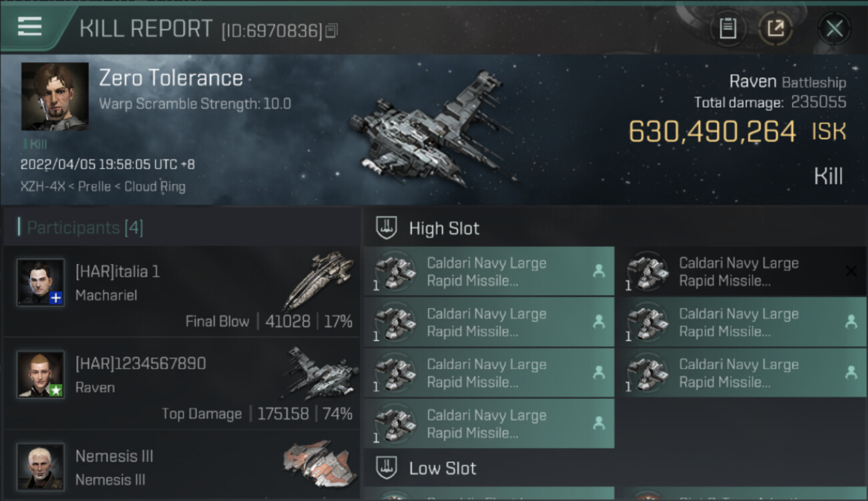Screen dimensions: 868x501
Task: Collapse the High Slot section
Action: pyautogui.click(x=444, y=228)
